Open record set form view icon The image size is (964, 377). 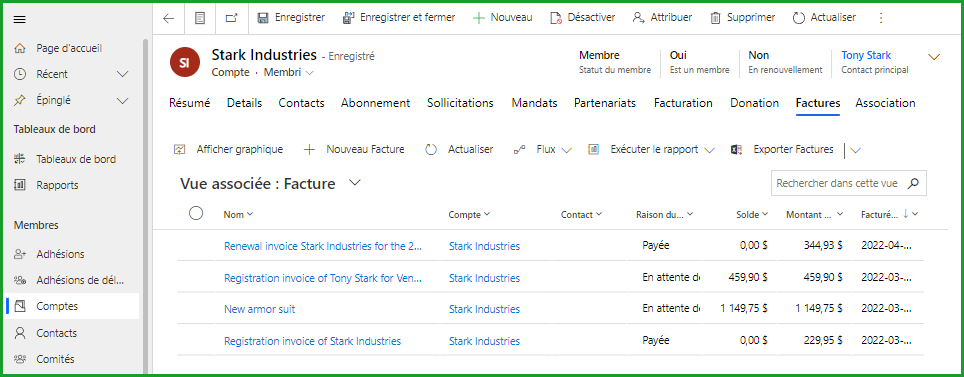coord(200,18)
